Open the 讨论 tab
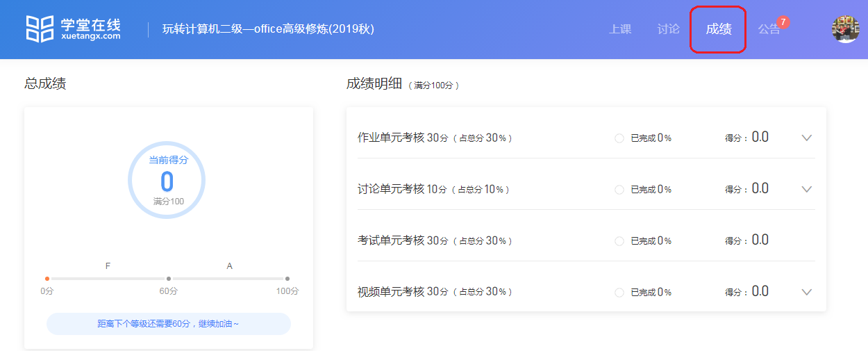The width and height of the screenshot is (868, 351). pos(668,29)
